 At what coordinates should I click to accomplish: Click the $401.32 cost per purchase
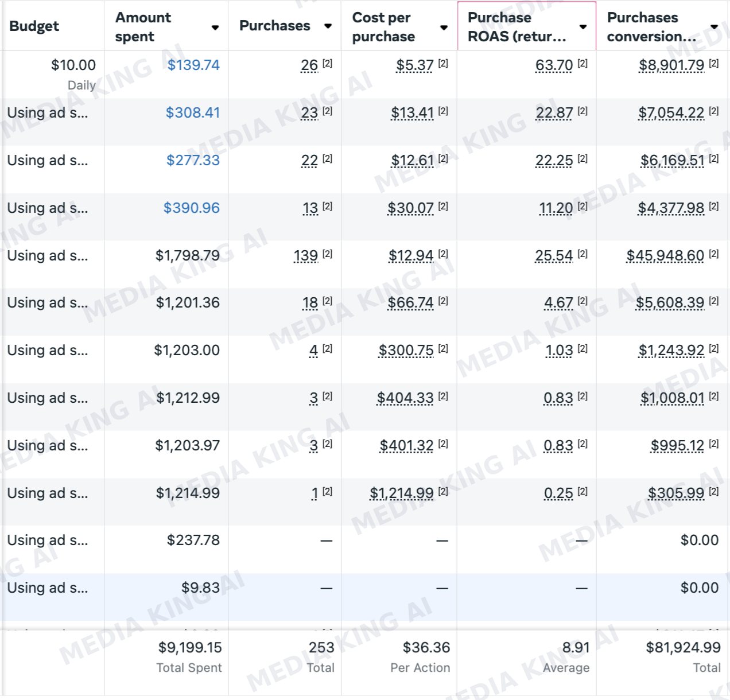(406, 446)
